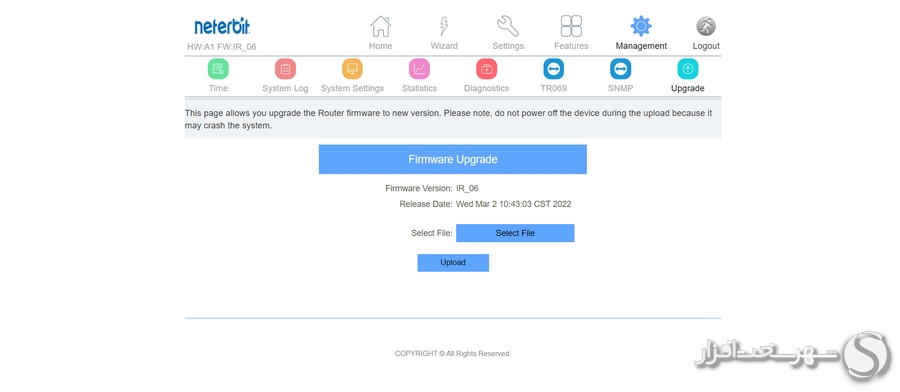
Task: Open the red System Log icon
Action: pos(285,69)
